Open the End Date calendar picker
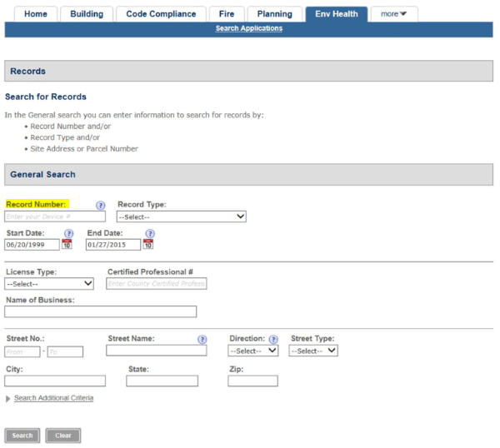The image size is (500, 448). tap(148, 245)
